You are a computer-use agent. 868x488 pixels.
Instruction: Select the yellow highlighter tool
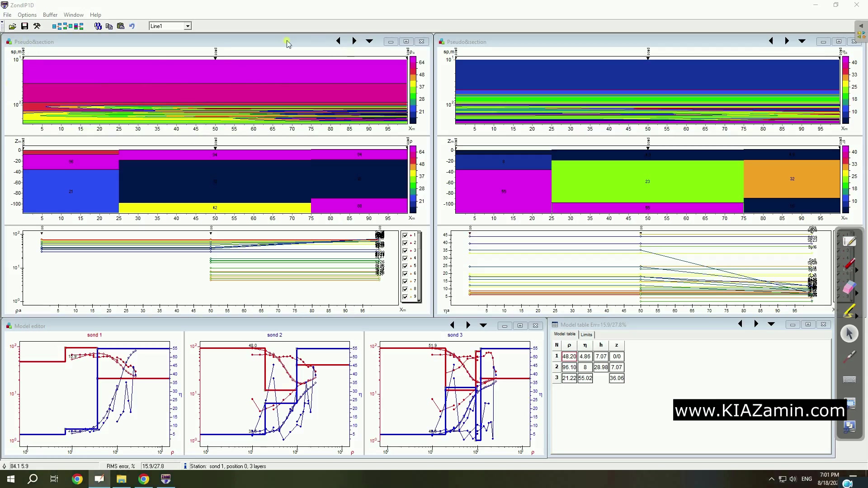click(849, 311)
